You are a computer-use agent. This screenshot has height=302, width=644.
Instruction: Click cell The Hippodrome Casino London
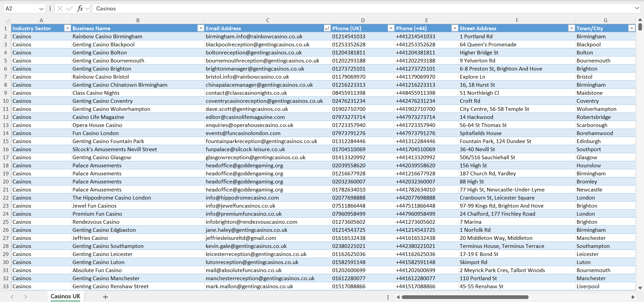tap(138, 198)
